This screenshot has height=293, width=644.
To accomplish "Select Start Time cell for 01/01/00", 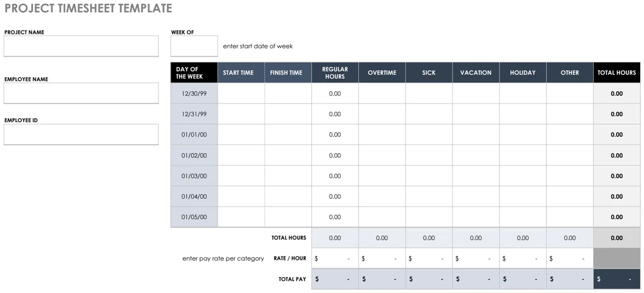I will [x=241, y=135].
